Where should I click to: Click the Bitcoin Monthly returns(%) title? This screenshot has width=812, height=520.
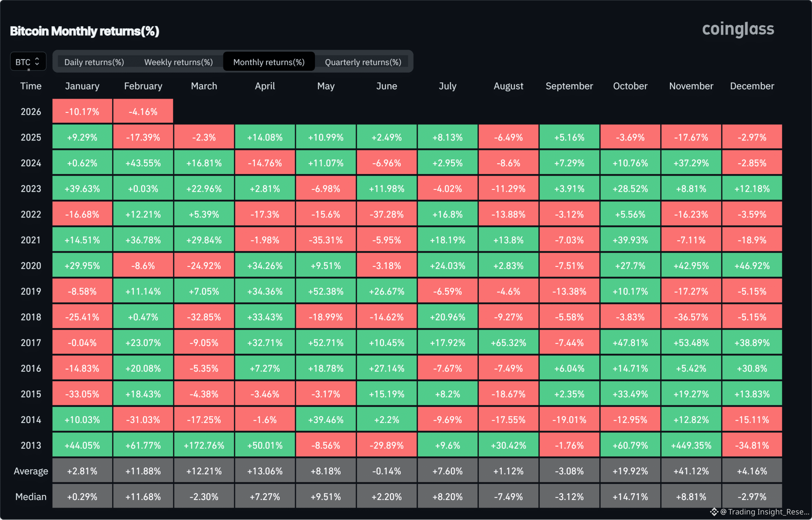[x=84, y=31]
